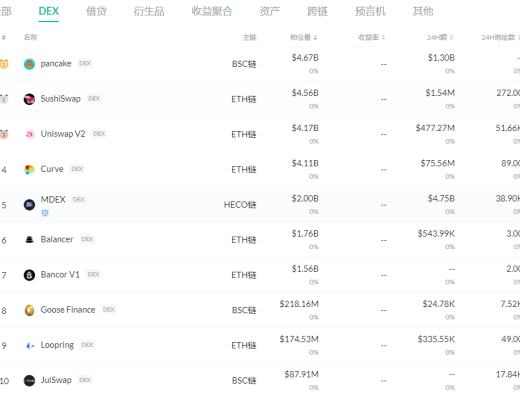Click the DEX tag next to Curve

[77, 169]
